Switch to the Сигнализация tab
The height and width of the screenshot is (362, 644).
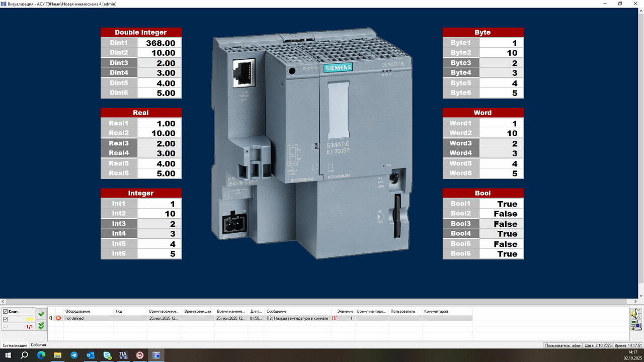coord(15,345)
